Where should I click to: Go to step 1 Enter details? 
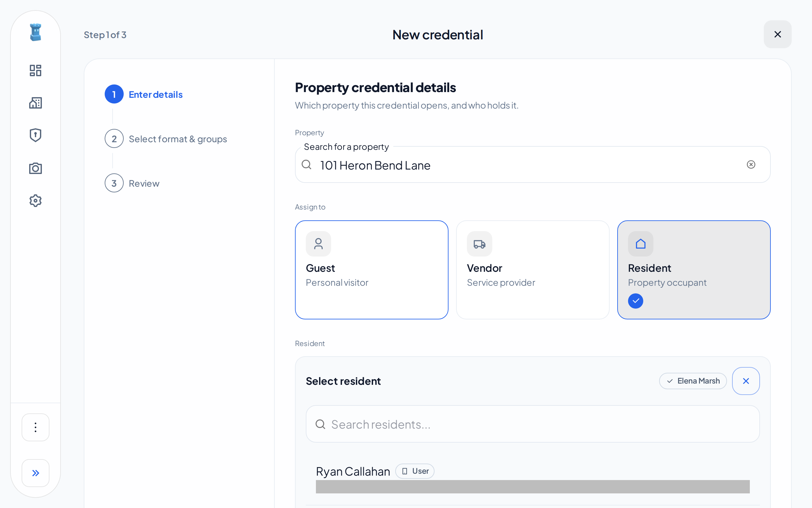[144, 94]
